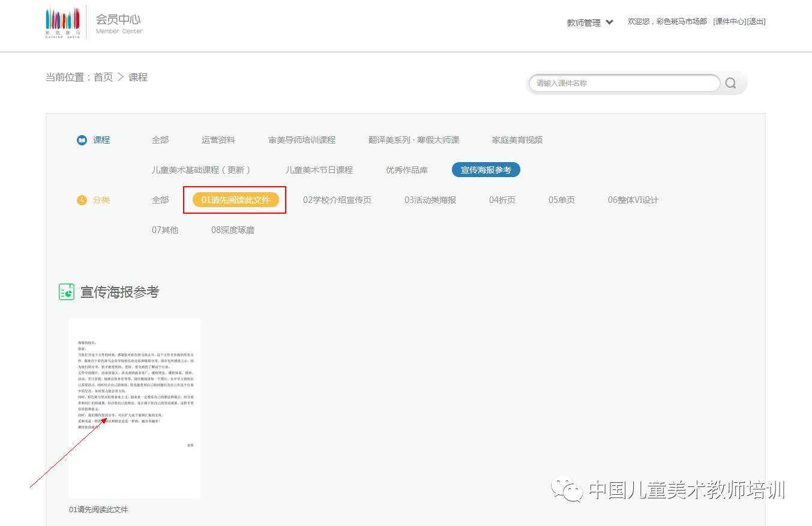Image resolution: width=812 pixels, height=526 pixels.
Task: Open the 课件中心 link
Action: pyautogui.click(x=729, y=22)
